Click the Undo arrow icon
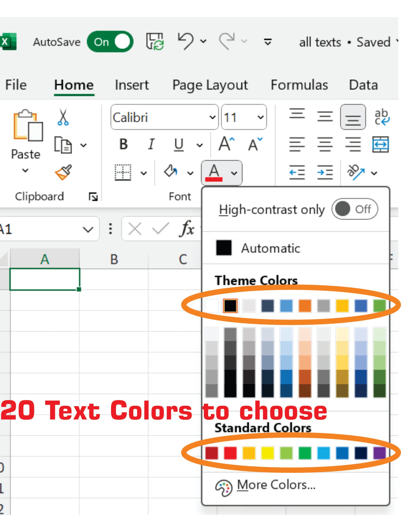 coord(186,42)
